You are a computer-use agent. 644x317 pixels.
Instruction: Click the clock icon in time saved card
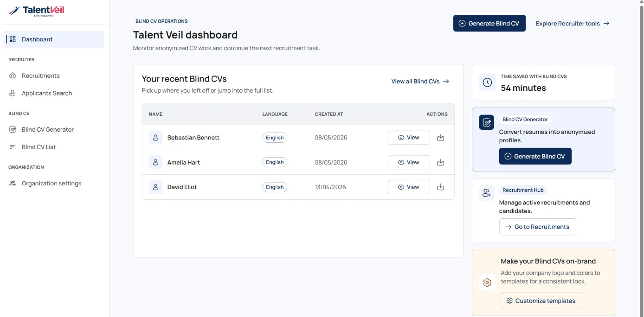coord(487,82)
